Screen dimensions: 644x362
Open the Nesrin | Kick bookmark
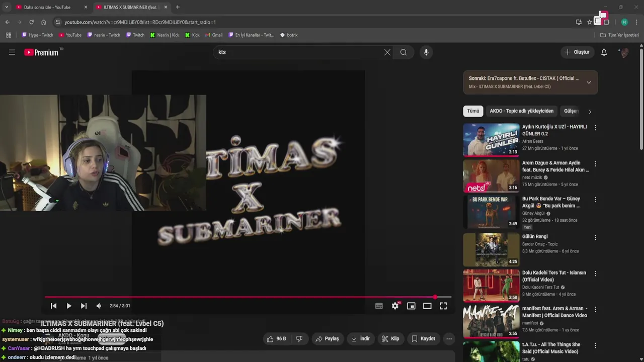(165, 35)
